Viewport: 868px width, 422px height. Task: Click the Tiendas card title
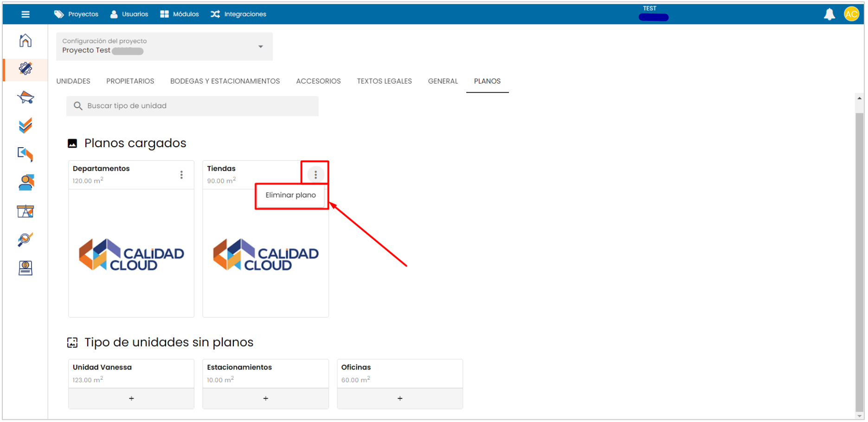point(221,169)
